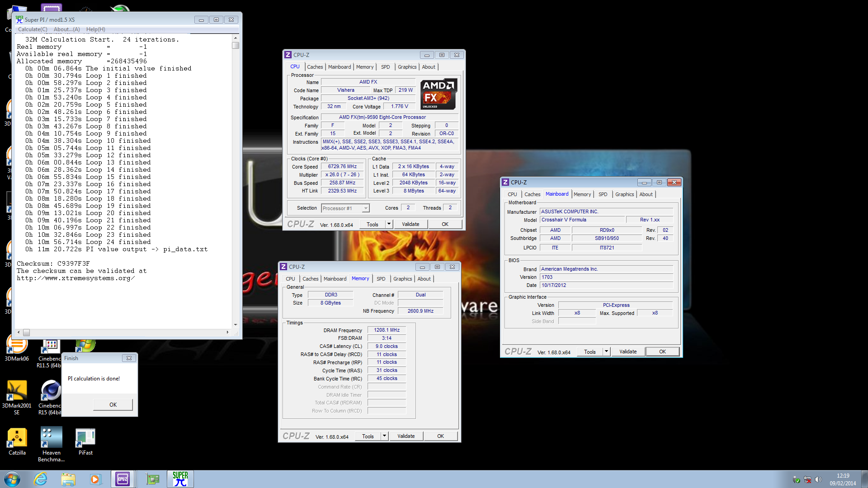
Task: Open About menu in Super PI
Action: pos(66,29)
